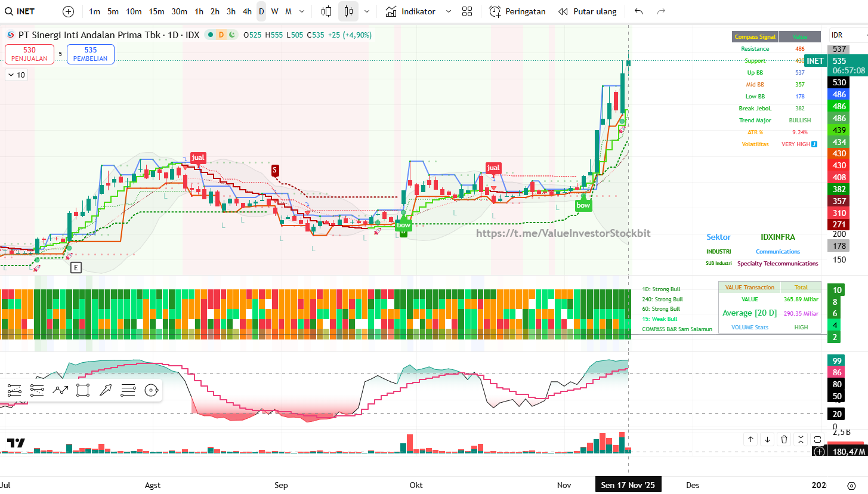Select the candlestick chart style icon
Viewport: 868px width, 494px height.
[348, 11]
